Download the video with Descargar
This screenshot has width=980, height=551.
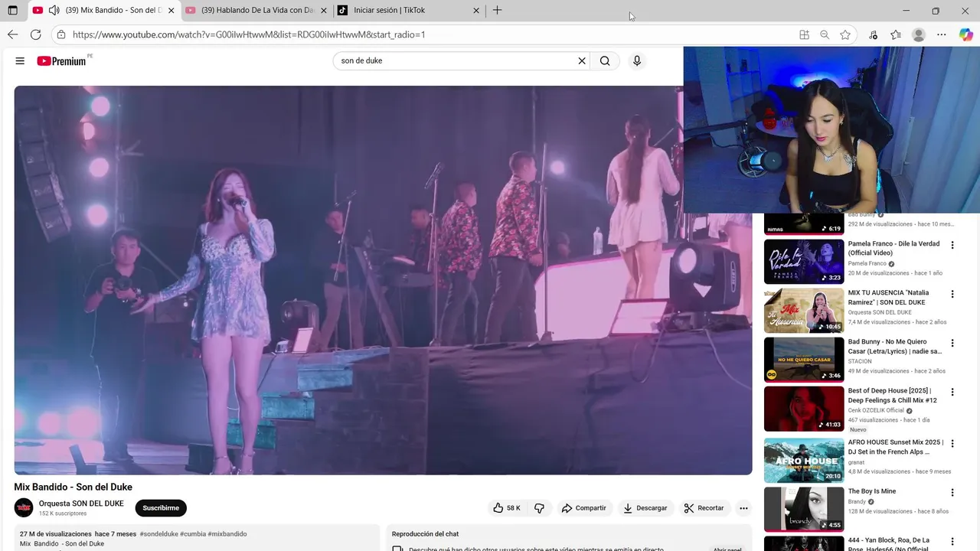[x=645, y=508]
